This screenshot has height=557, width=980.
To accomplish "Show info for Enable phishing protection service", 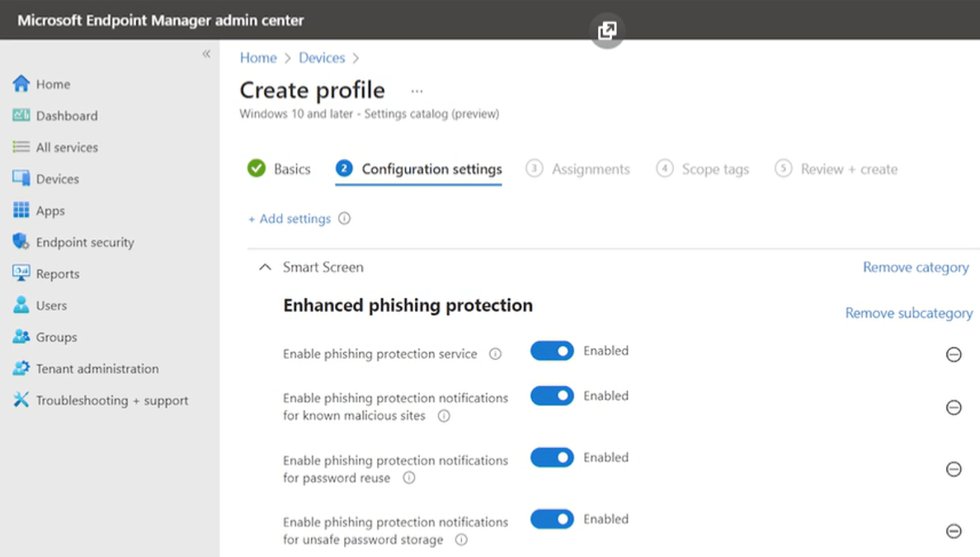I will click(495, 354).
